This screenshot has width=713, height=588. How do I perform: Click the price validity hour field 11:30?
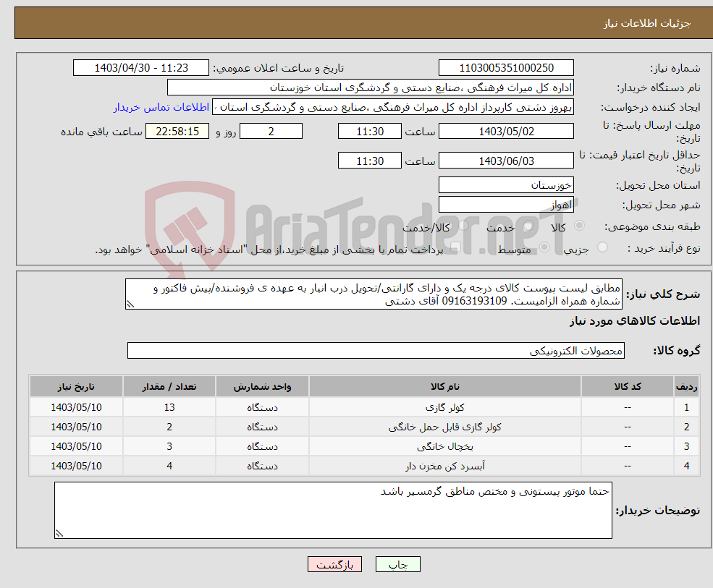370,161
